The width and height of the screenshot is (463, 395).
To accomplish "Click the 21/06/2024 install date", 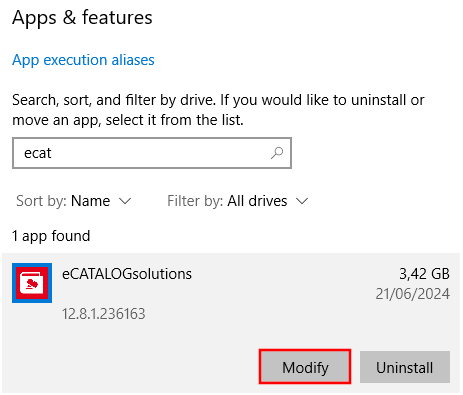I will tap(413, 294).
